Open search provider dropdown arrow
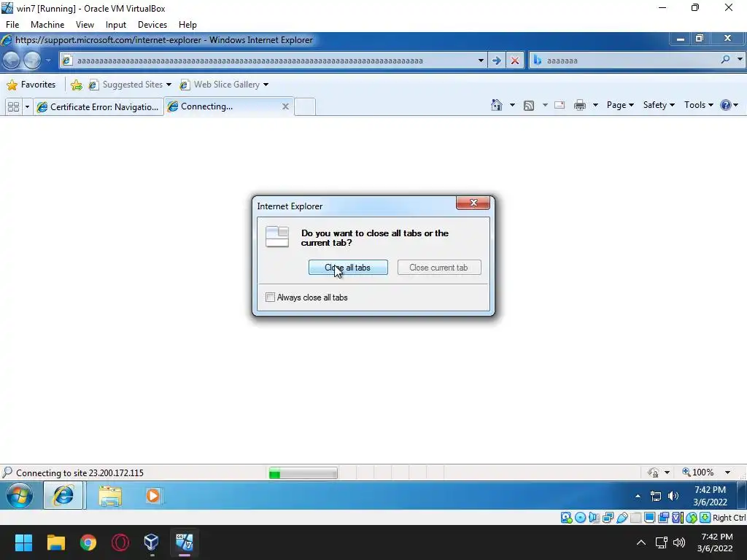 pos(740,60)
